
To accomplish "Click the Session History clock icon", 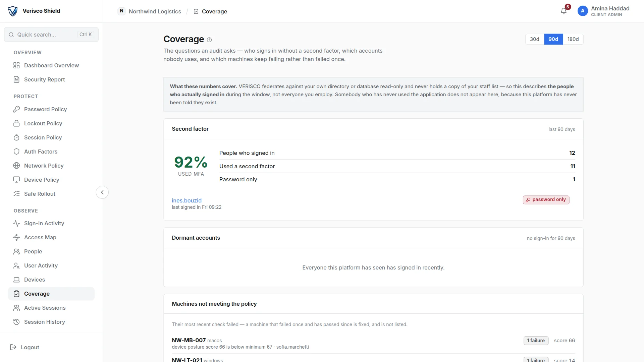I will tap(16, 322).
